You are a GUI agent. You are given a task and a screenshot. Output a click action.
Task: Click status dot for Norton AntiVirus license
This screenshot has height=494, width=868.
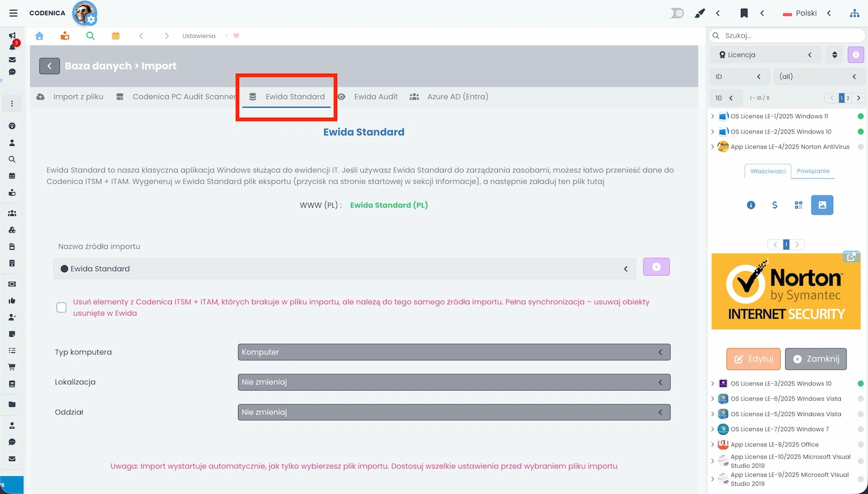click(860, 147)
